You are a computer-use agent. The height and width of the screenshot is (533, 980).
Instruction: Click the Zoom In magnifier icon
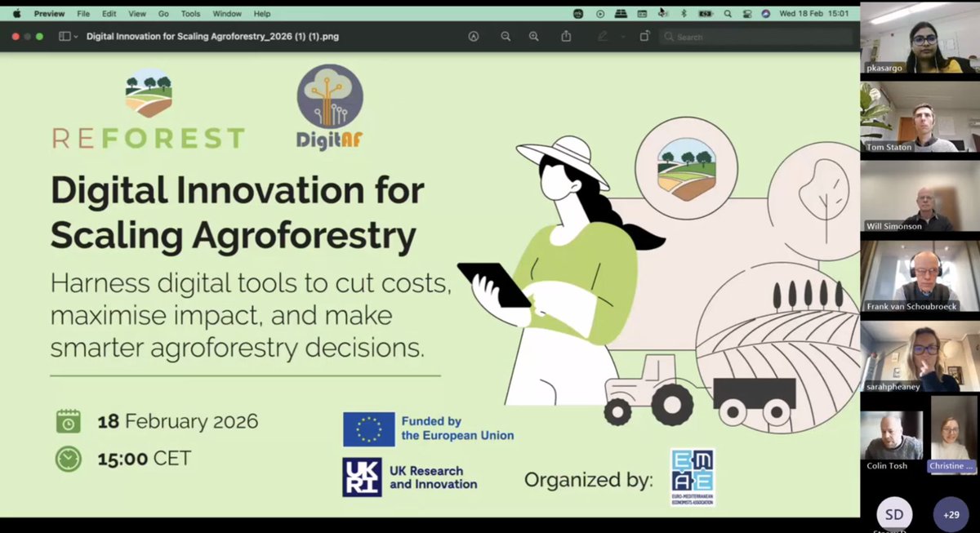(533, 36)
